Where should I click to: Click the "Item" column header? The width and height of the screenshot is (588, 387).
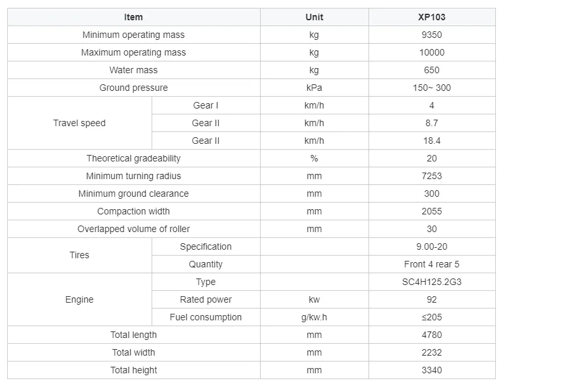pyautogui.click(x=133, y=17)
